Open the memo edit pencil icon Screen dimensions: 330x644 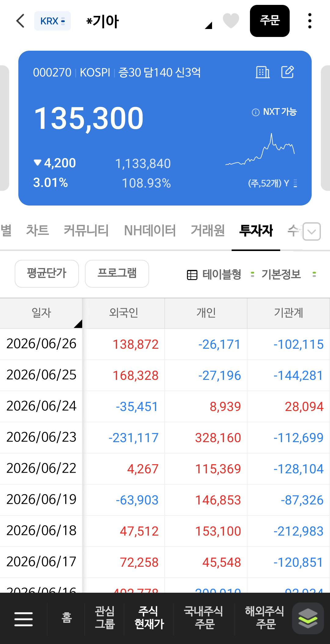(288, 72)
